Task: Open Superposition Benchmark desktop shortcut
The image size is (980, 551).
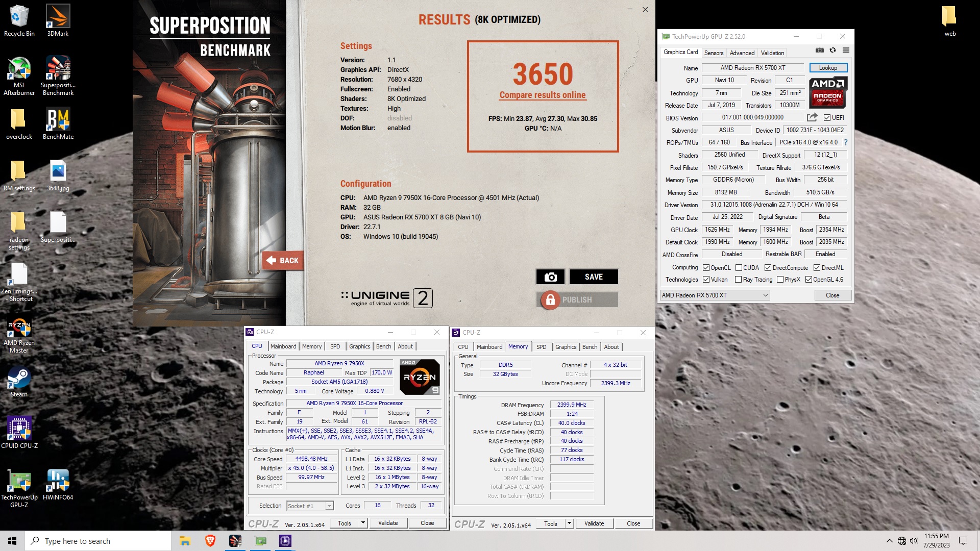Action: click(x=58, y=76)
